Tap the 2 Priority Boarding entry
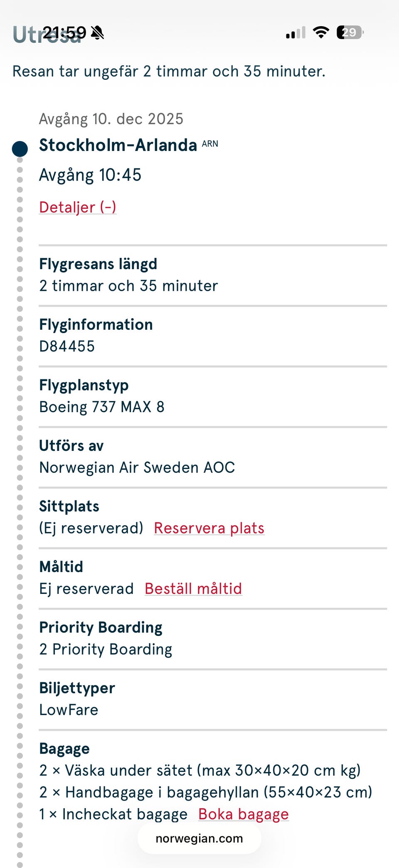This screenshot has width=399, height=868. 106,649
